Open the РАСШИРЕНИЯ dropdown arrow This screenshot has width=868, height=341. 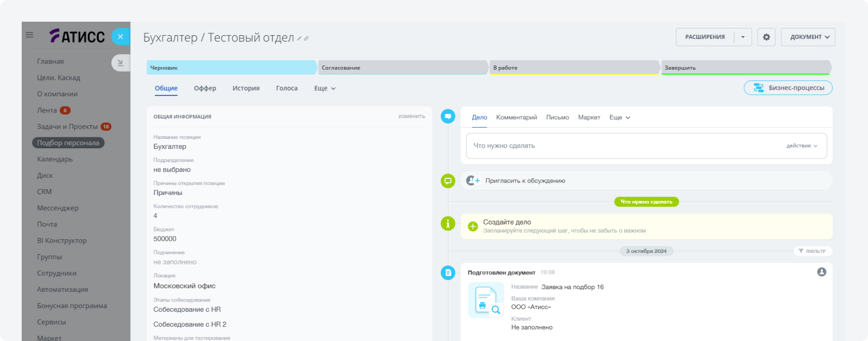coord(743,37)
